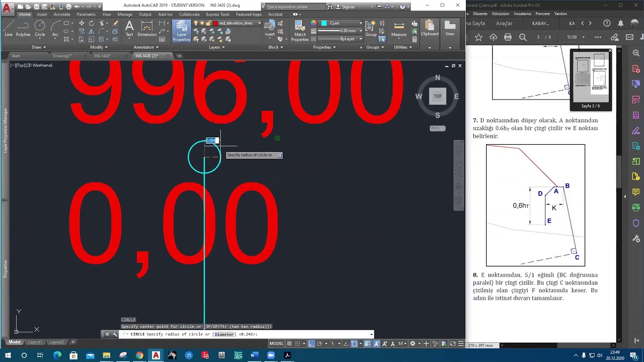Expand the Layers panel dropdown
The height and width of the screenshot is (362, 644).
tap(216, 47)
